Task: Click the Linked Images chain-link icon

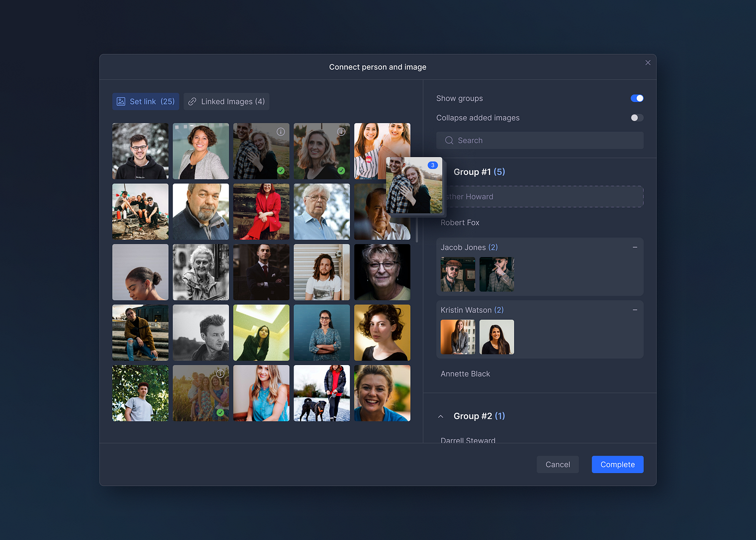Action: click(x=192, y=102)
